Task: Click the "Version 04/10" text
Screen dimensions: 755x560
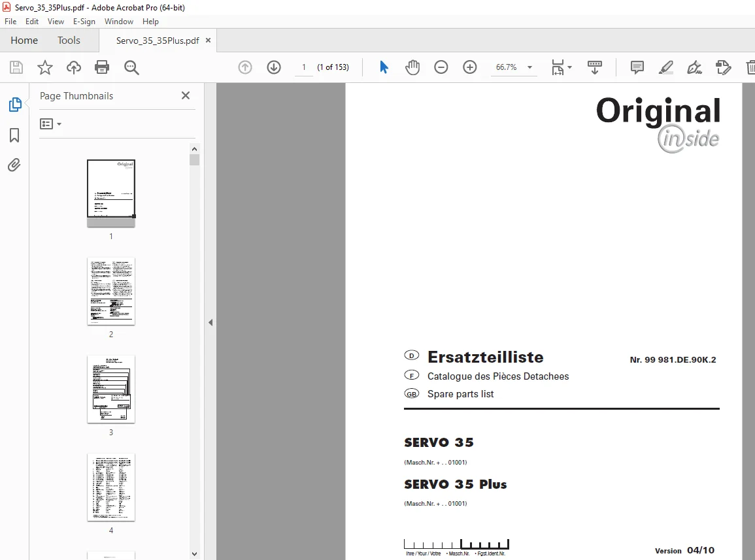Action: (x=684, y=550)
